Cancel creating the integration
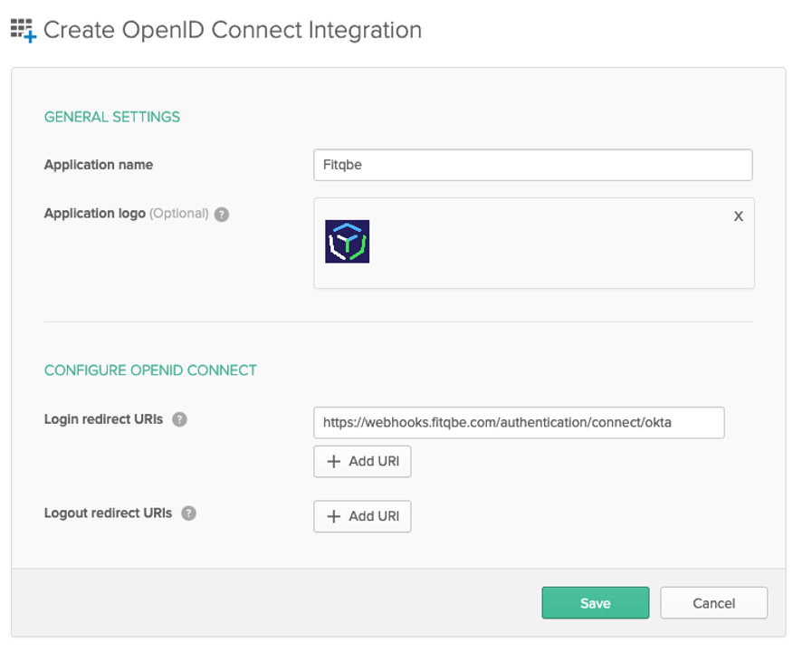 [x=713, y=603]
